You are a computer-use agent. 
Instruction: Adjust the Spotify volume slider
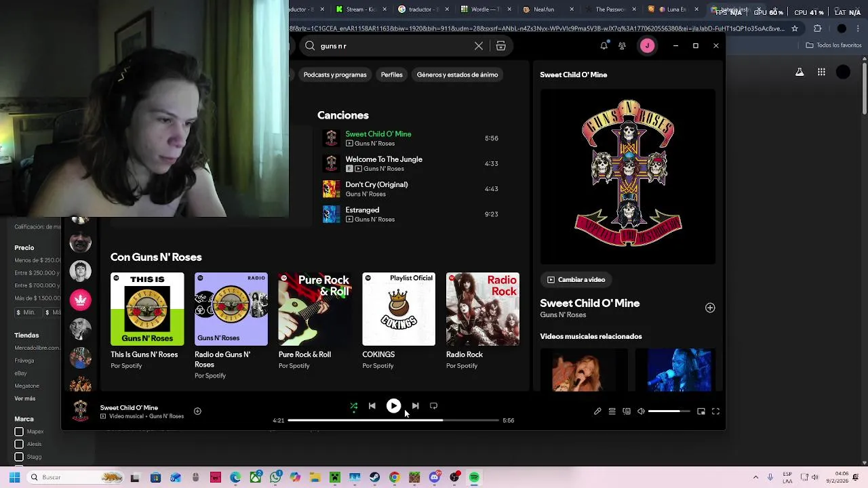[x=669, y=411]
